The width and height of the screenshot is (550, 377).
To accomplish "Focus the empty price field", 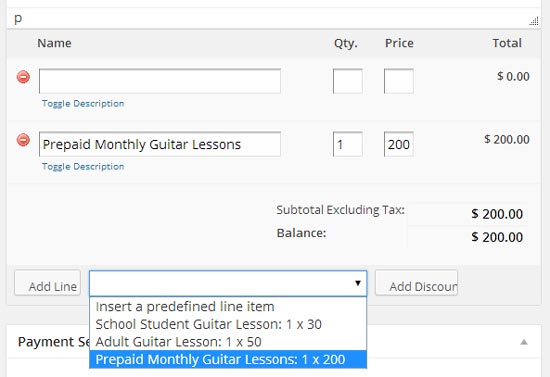I will tap(399, 81).
